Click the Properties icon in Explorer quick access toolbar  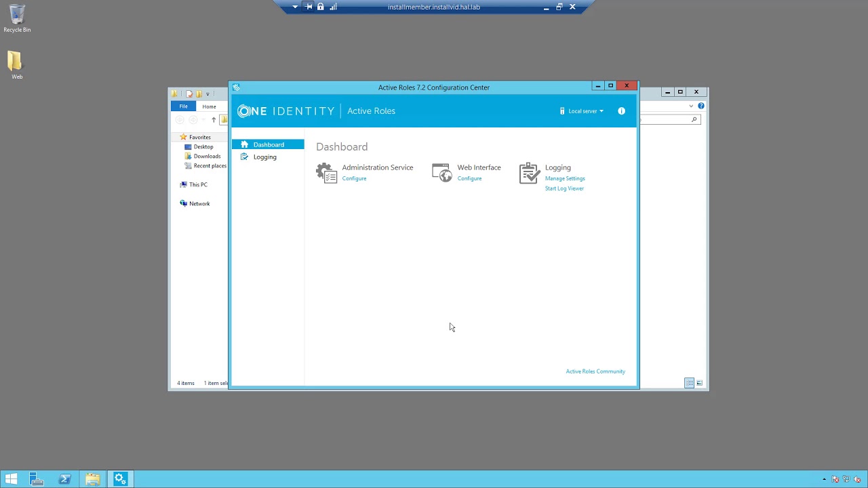coord(189,94)
